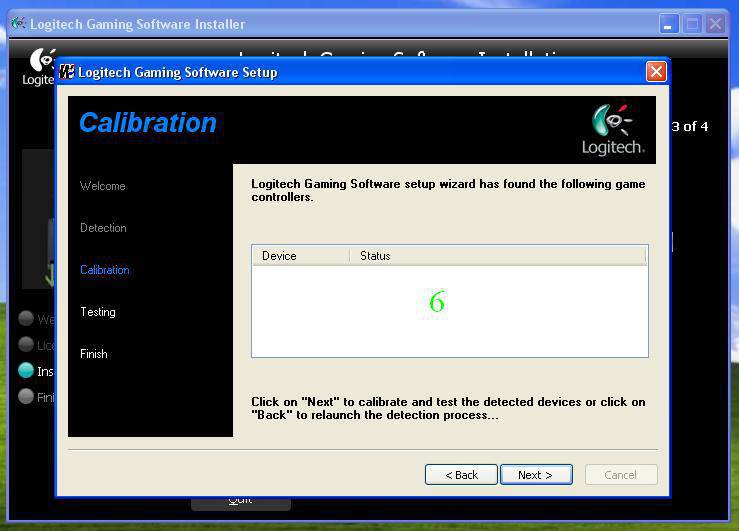Click the Next > button

[x=536, y=474]
